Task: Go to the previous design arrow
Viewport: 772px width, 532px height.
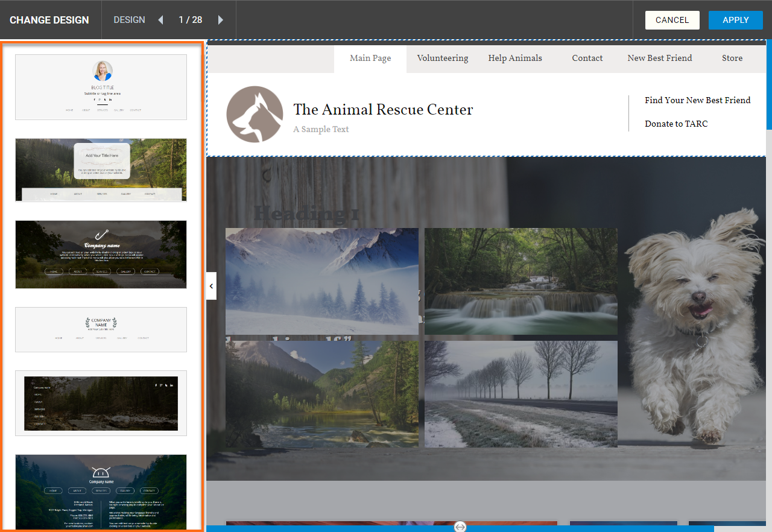Action: [160, 20]
